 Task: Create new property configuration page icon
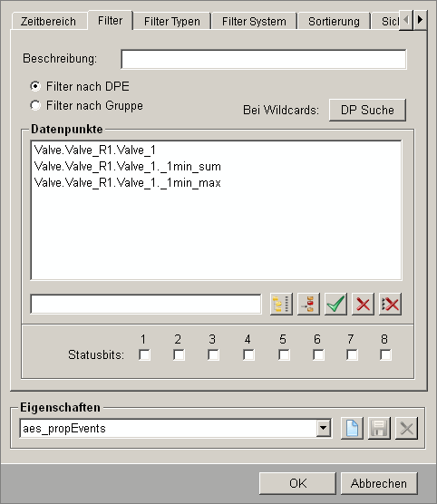click(352, 428)
